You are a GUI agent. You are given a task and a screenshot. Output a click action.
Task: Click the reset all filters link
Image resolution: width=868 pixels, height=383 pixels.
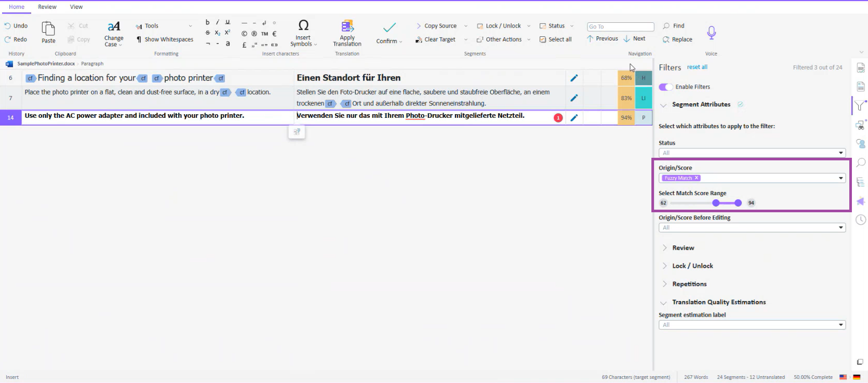tap(697, 67)
